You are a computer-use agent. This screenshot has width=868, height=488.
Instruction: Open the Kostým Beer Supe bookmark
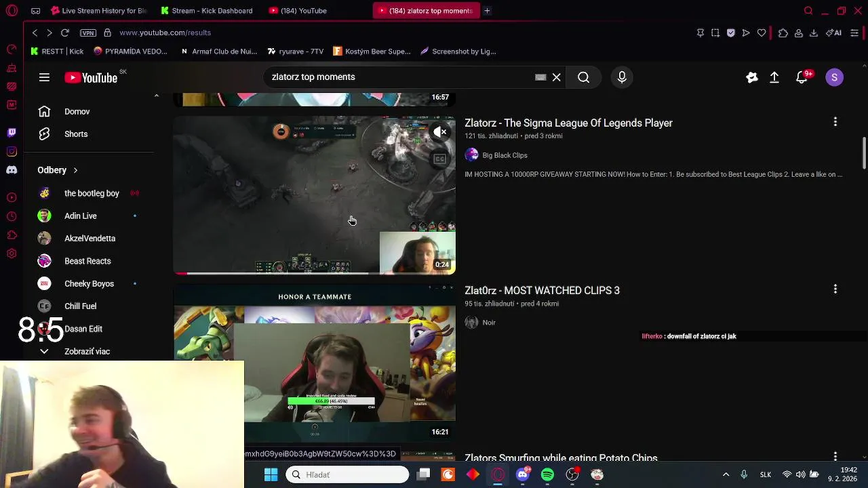pyautogui.click(x=372, y=52)
